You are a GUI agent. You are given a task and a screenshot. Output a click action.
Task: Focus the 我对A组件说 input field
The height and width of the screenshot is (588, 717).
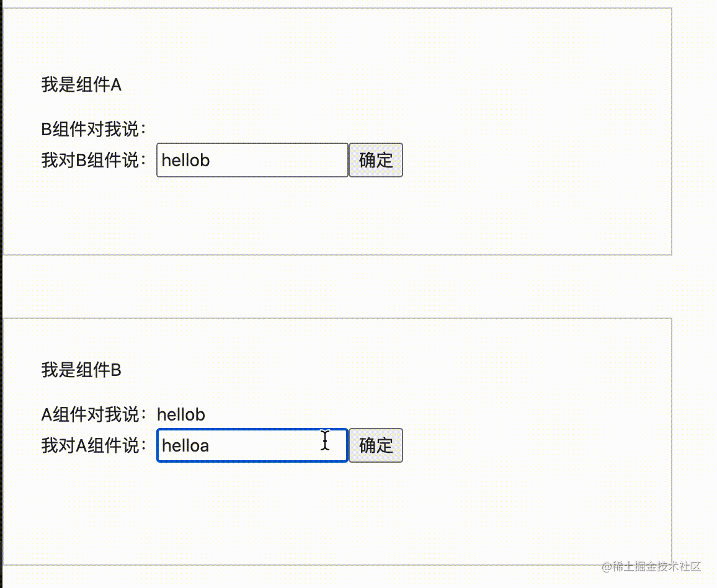[261, 445]
